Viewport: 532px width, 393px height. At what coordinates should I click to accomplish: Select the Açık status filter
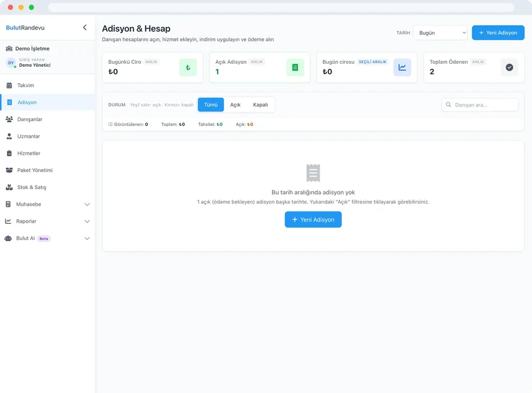click(x=235, y=105)
